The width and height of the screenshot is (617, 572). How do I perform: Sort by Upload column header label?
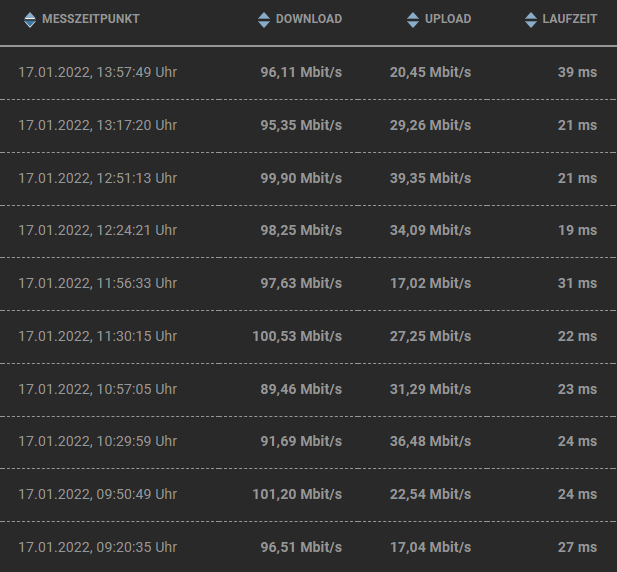tap(448, 19)
